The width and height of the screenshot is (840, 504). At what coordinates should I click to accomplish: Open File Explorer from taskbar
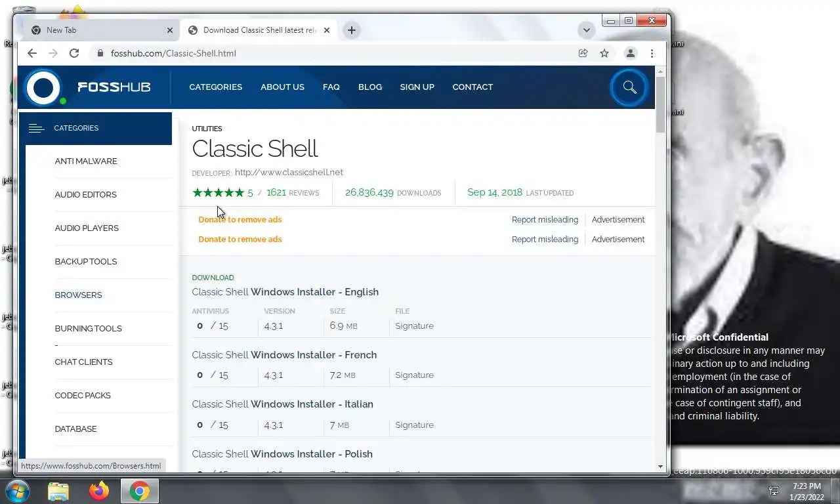[58, 491]
